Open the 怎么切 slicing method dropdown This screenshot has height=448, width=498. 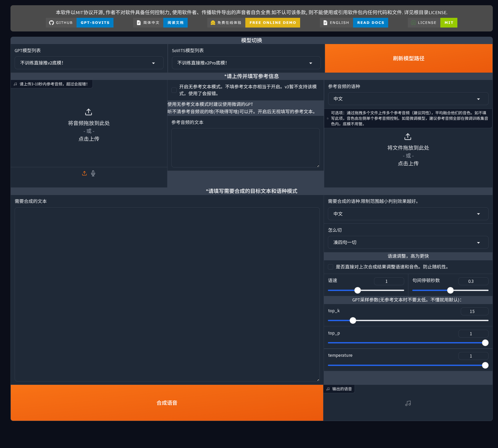click(x=408, y=242)
